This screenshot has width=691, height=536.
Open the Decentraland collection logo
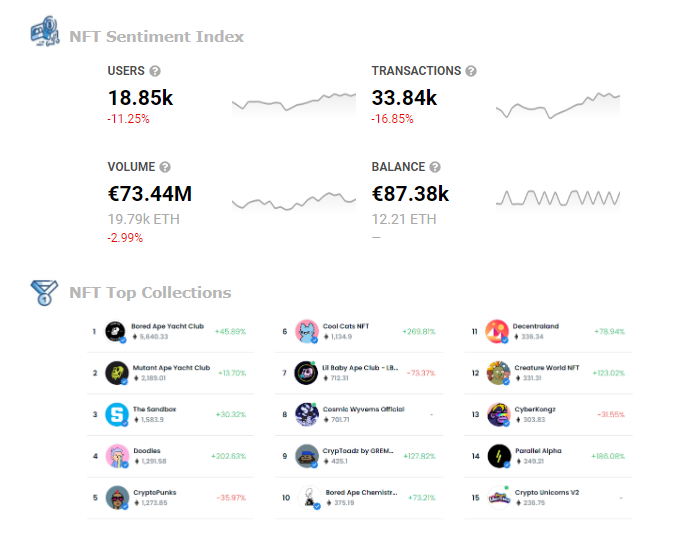pos(497,331)
